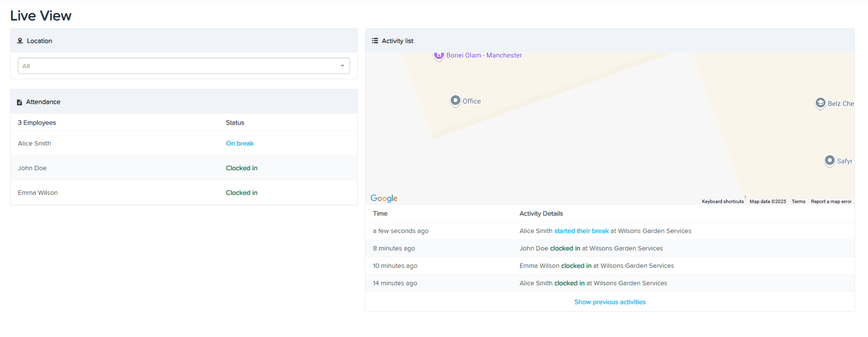This screenshot has height=337, width=868.
Task: Click the Time column header
Action: 380,214
